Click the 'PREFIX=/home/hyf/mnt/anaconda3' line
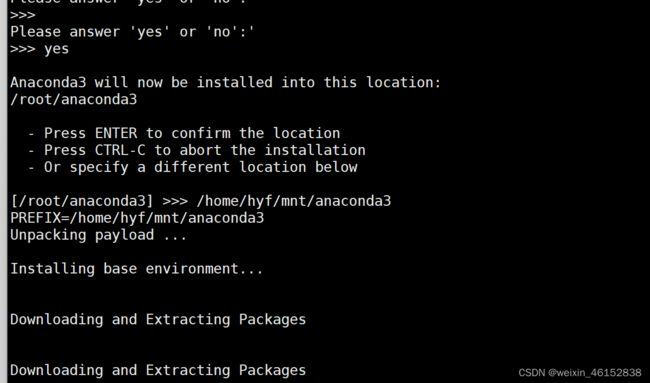 pyautogui.click(x=137, y=218)
